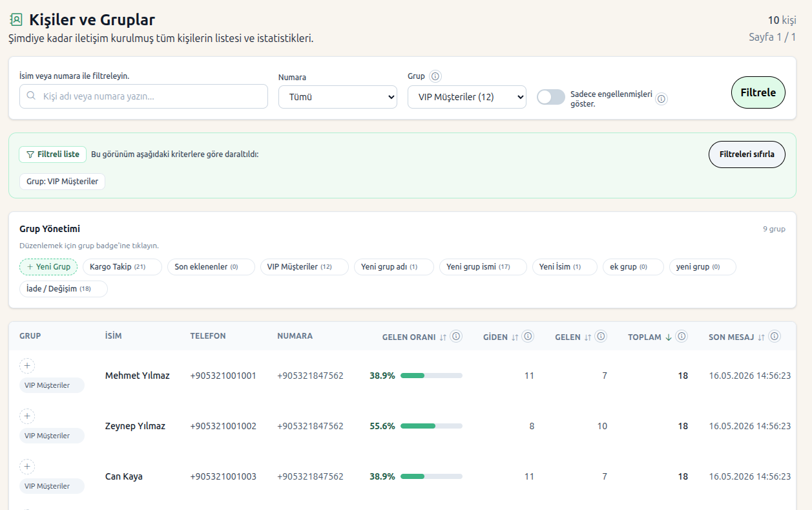Viewport: 812px width, 510px height.
Task: Click the info icon in Gelen Oranı header
Action: coord(456,336)
